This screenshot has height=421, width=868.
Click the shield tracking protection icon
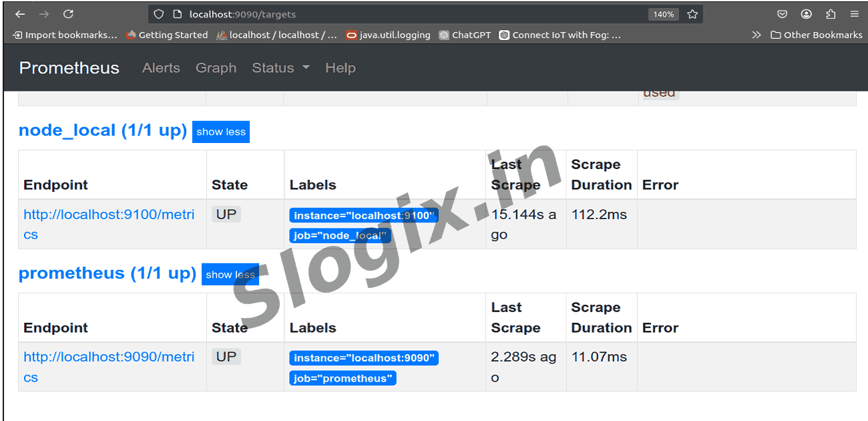pos(158,14)
